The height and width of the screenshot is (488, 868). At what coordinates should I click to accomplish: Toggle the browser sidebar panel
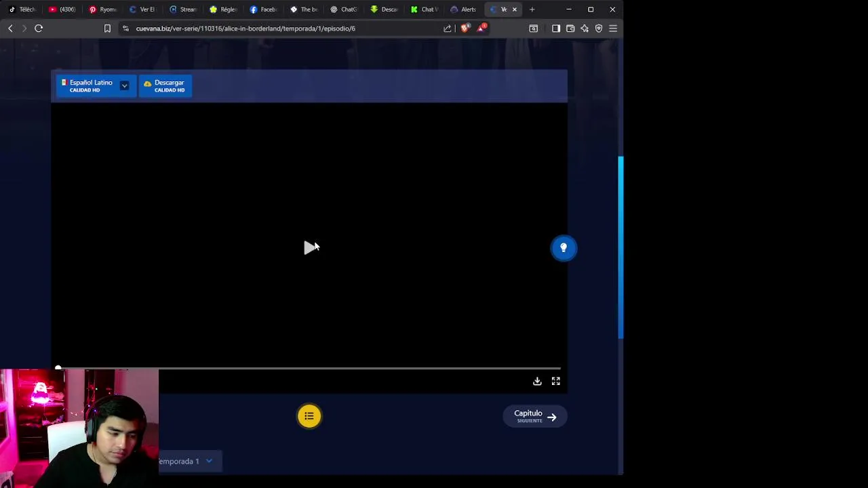click(556, 28)
